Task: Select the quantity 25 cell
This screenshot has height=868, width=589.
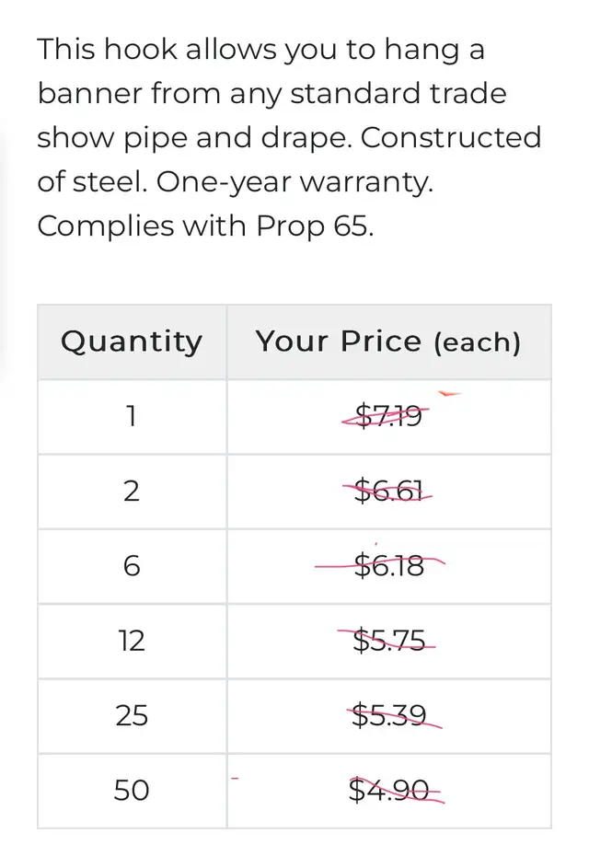Action: tap(132, 715)
